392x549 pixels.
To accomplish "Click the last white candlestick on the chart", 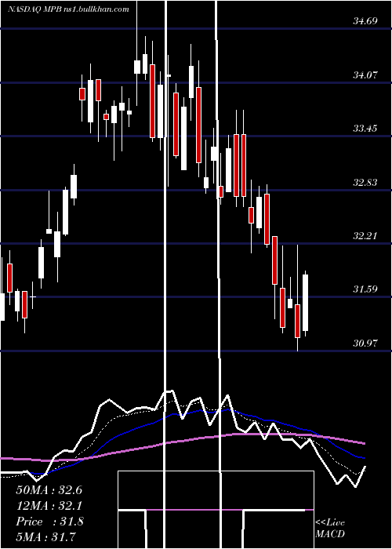I will tap(306, 303).
